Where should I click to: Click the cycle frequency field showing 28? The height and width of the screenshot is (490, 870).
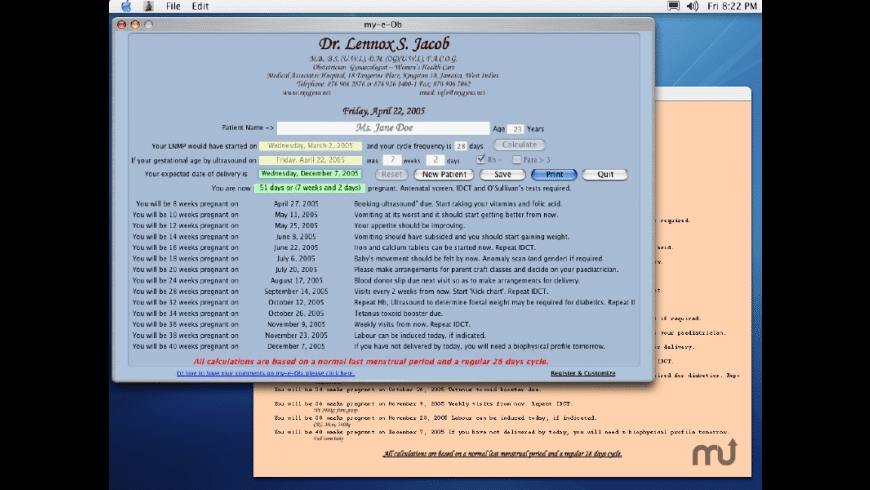pos(461,146)
